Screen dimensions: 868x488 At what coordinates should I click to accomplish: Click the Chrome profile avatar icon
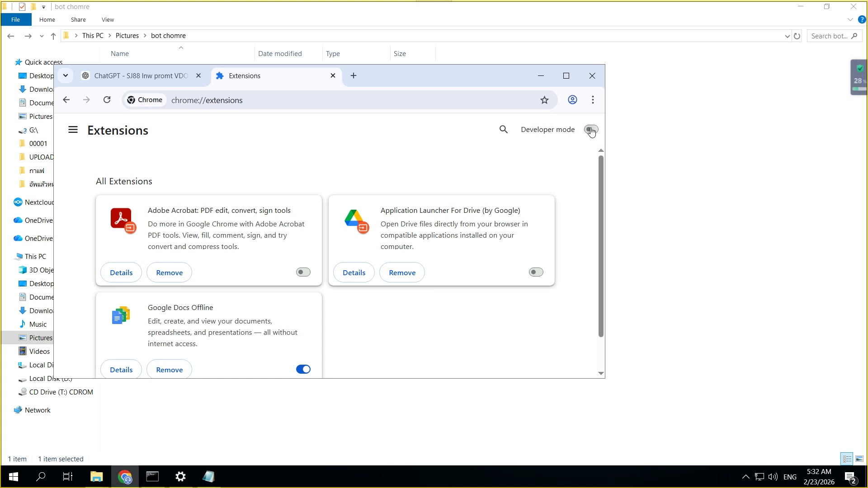point(572,100)
